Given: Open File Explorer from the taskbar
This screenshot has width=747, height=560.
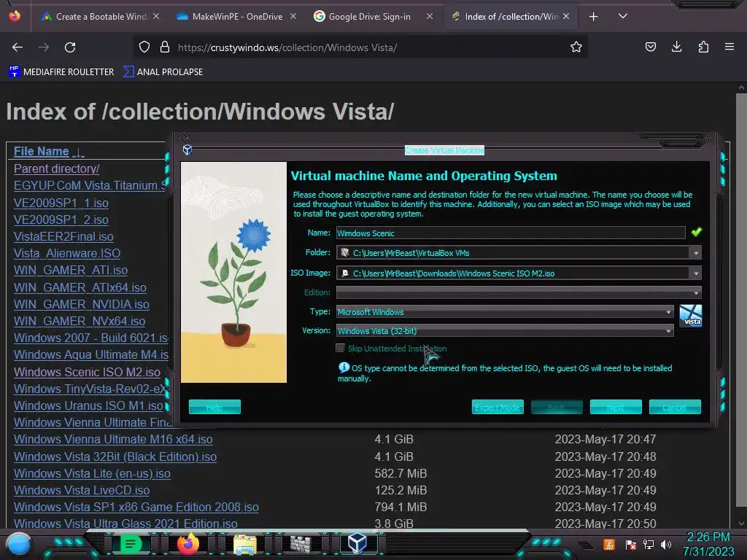Looking at the screenshot, I should coord(245,544).
